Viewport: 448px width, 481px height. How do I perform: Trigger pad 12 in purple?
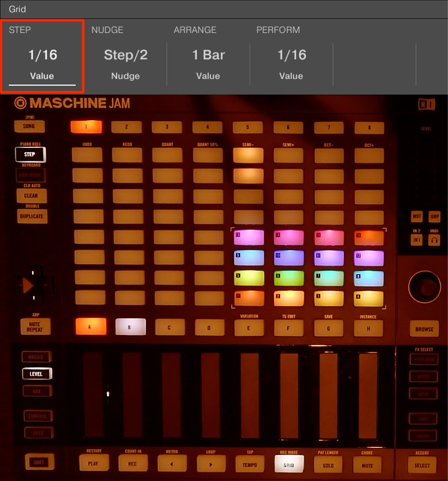click(369, 258)
